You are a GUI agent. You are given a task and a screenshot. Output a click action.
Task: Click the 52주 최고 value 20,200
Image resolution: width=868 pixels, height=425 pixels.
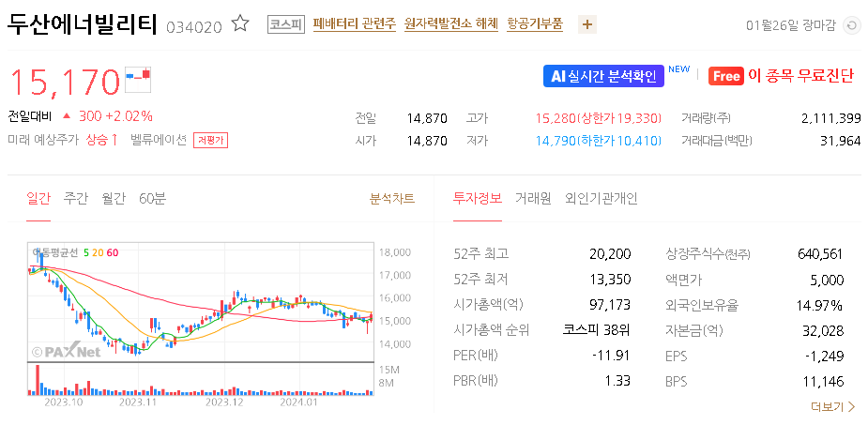610,254
